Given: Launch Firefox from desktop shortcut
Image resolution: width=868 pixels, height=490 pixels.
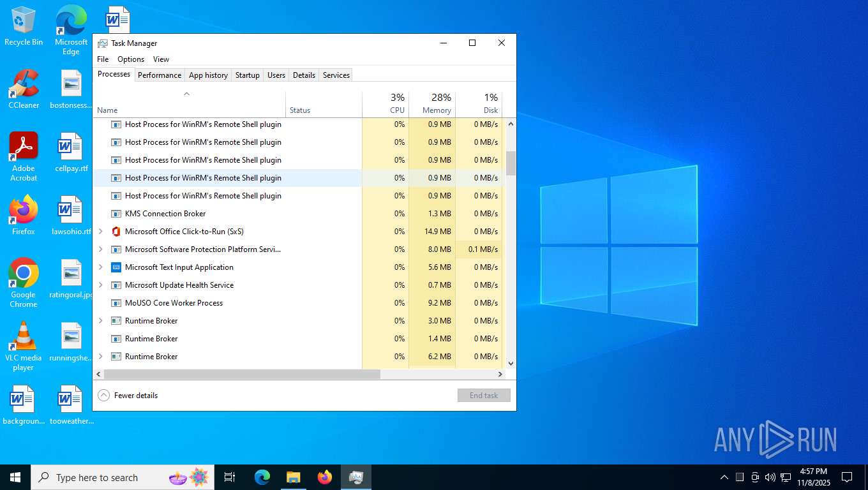Looking at the screenshot, I should click(24, 215).
